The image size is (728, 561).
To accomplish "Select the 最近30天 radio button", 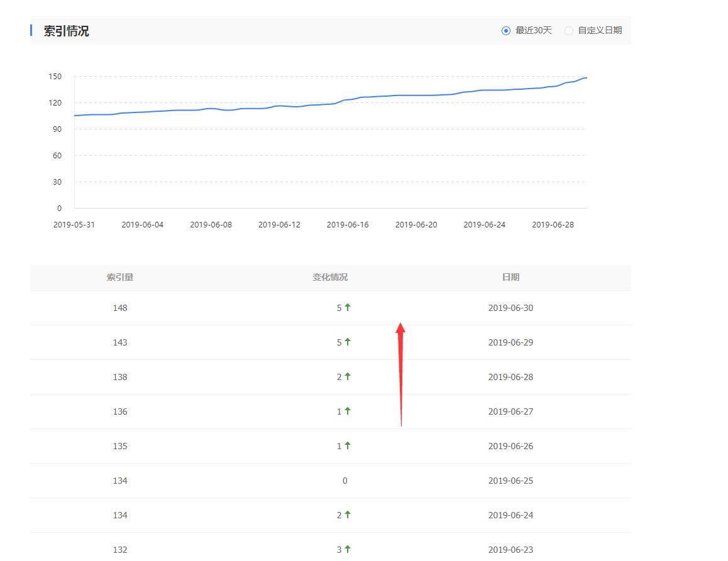I will pos(506,31).
